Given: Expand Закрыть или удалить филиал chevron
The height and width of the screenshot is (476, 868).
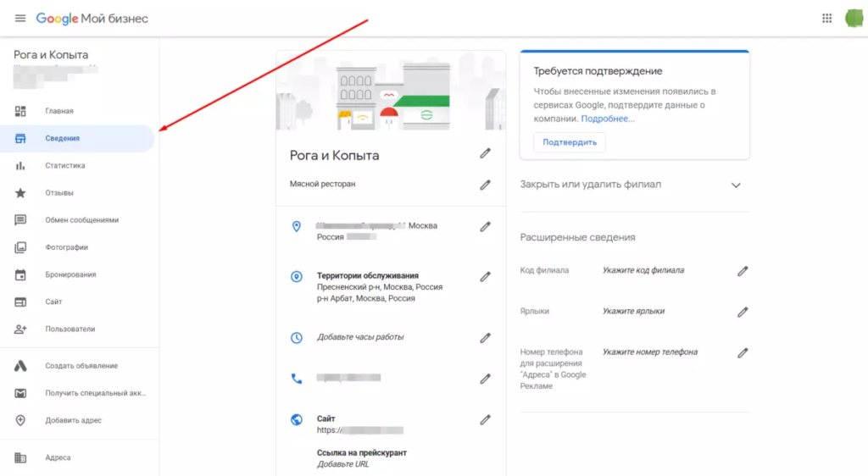Looking at the screenshot, I should coord(736,185).
